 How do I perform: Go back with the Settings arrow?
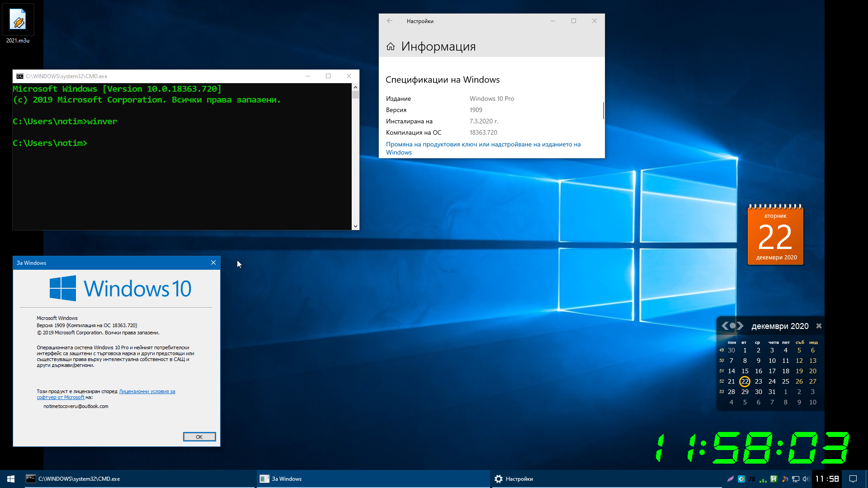click(390, 21)
